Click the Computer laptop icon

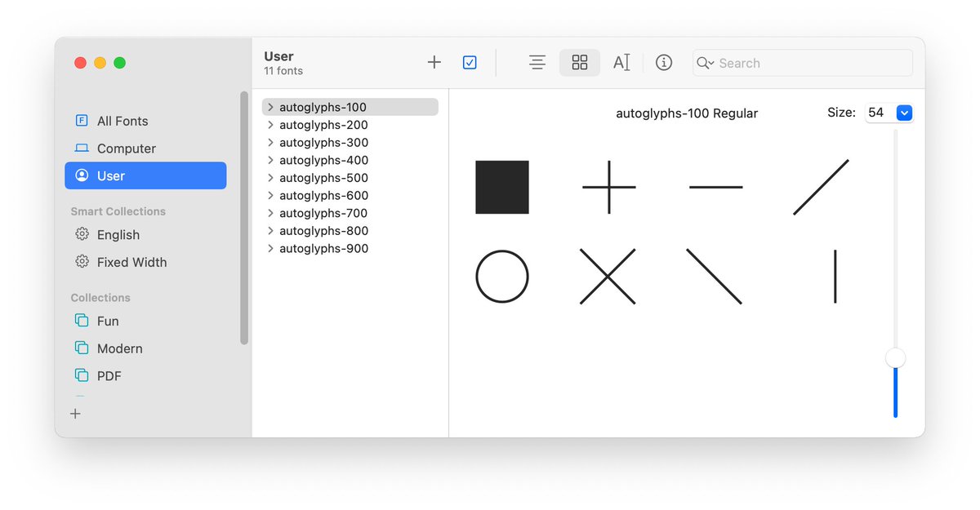click(82, 149)
